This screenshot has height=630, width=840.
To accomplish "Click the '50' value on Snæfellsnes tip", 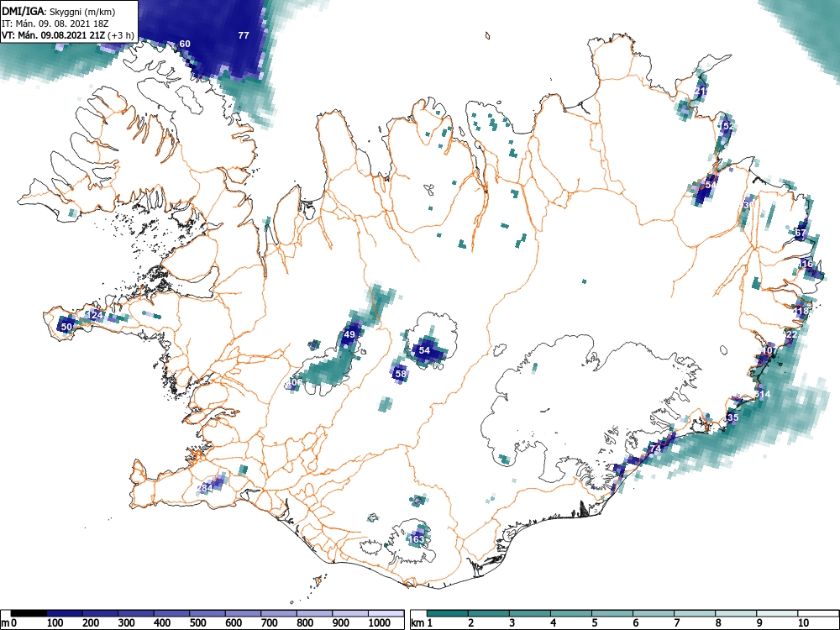I will [x=66, y=327].
